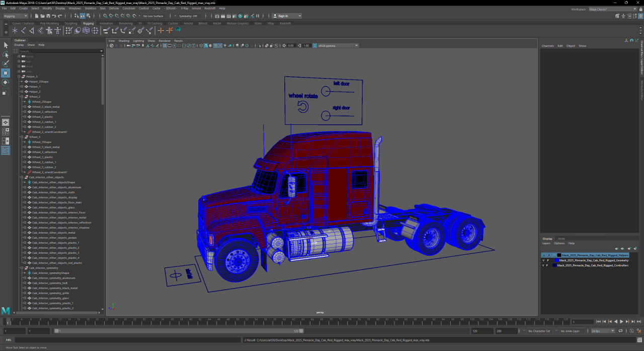The width and height of the screenshot is (644, 351).
Task: Collapse the Wheel_2 node in Outliner
Action: pos(22,97)
